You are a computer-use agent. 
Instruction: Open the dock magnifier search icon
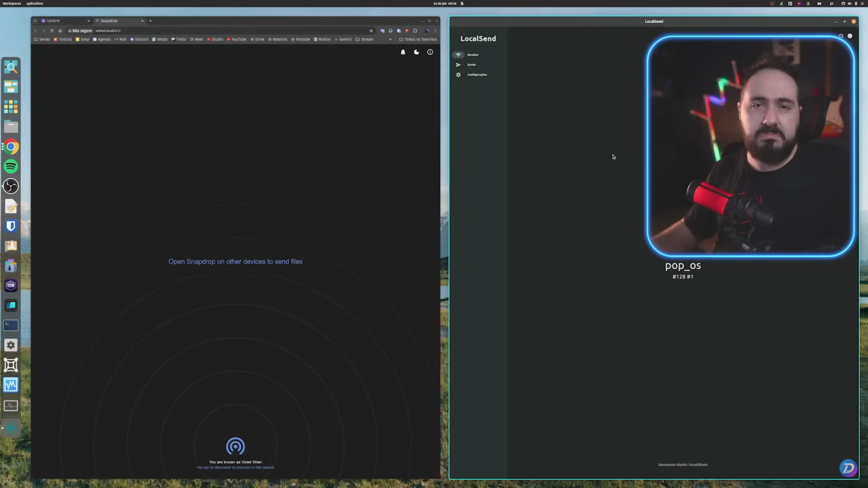coord(11,67)
